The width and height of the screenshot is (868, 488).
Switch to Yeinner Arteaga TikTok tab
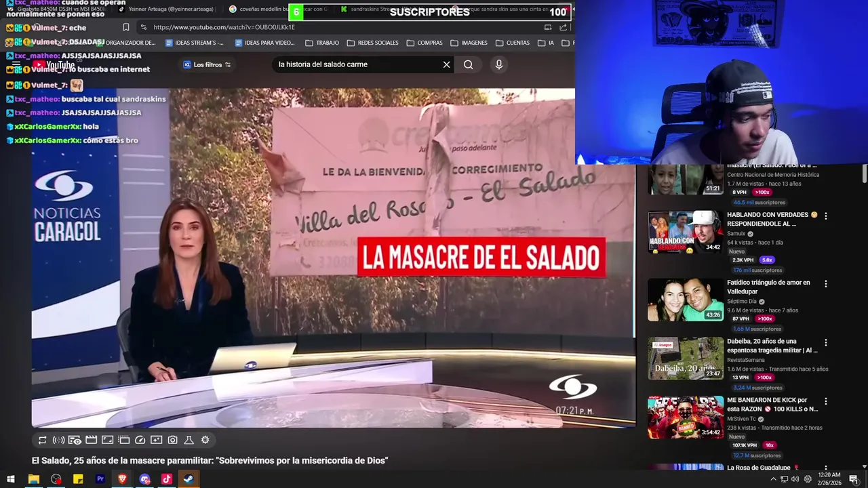(x=166, y=9)
